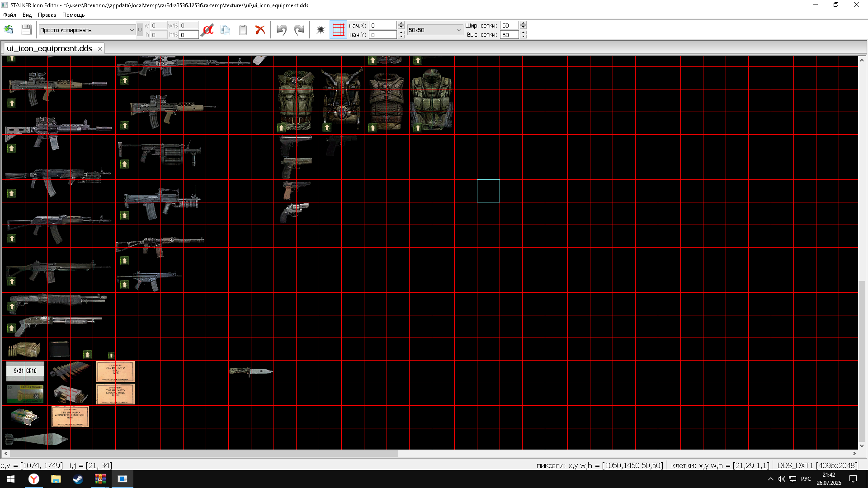Click the 'клетки' cell info status text
The image size is (868, 488).
click(x=720, y=465)
